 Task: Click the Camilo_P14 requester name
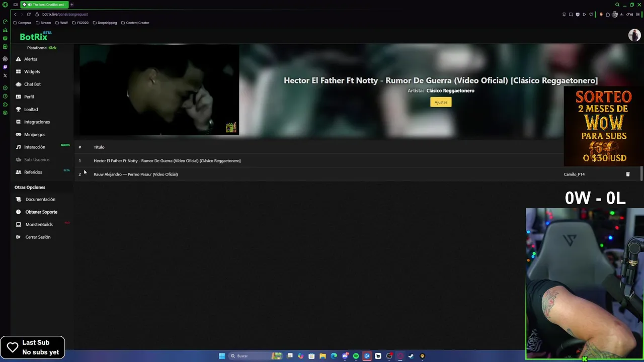click(x=574, y=174)
